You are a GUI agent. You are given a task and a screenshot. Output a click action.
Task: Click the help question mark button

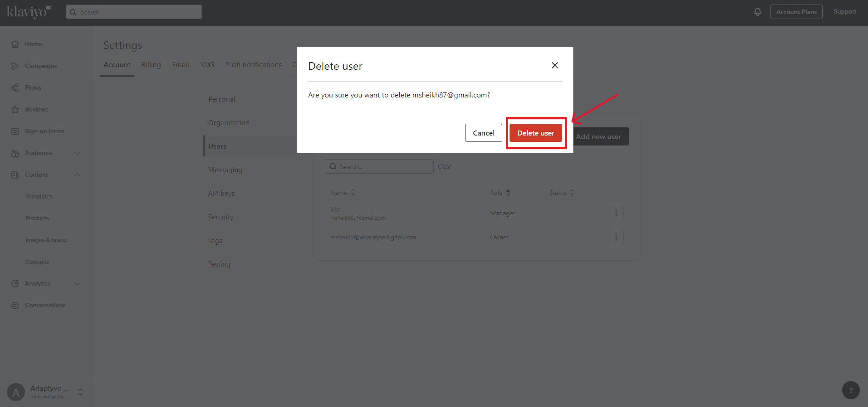pyautogui.click(x=850, y=390)
